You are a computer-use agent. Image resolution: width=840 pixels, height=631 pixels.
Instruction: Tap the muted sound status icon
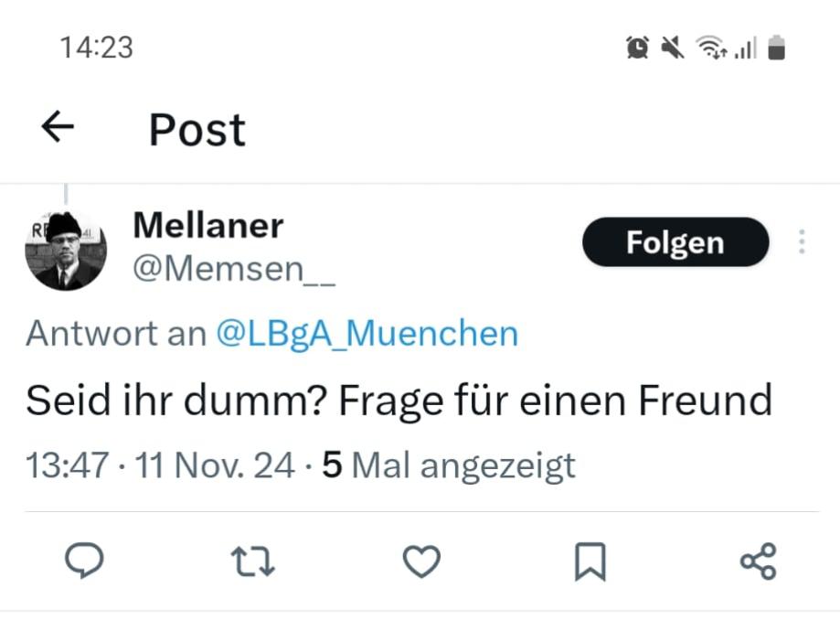(673, 48)
